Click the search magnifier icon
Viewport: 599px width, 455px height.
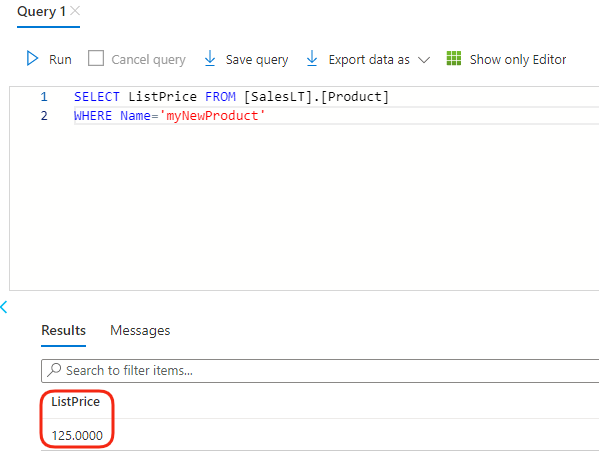click(x=54, y=370)
